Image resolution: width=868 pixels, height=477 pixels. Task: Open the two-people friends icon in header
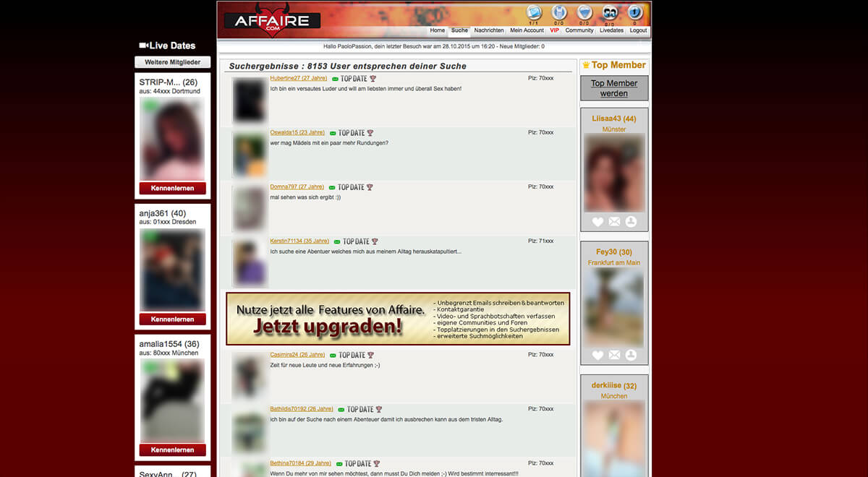[x=610, y=12]
